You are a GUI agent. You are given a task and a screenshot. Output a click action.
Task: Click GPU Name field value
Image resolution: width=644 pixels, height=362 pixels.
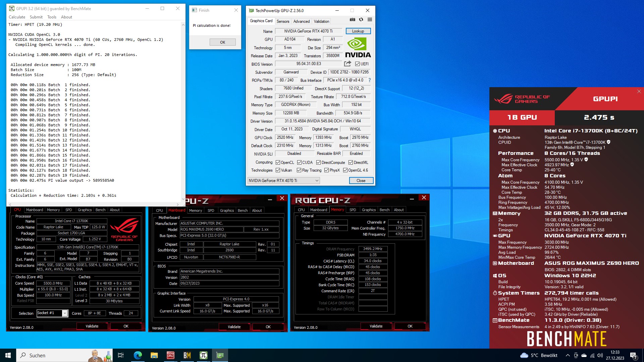[308, 31]
